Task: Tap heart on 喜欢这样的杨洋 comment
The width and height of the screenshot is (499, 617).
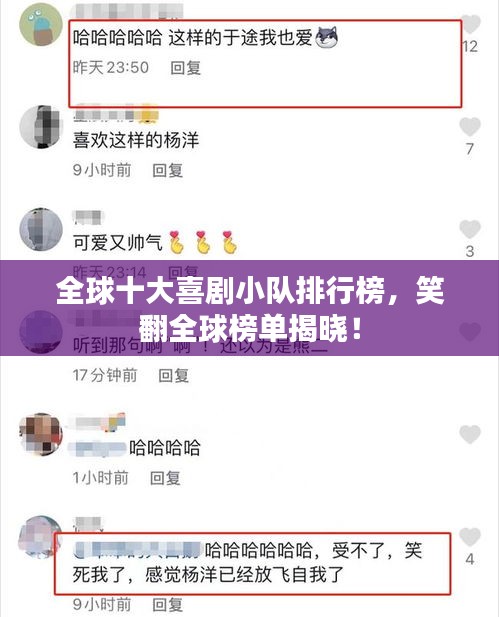Action: coord(470,127)
